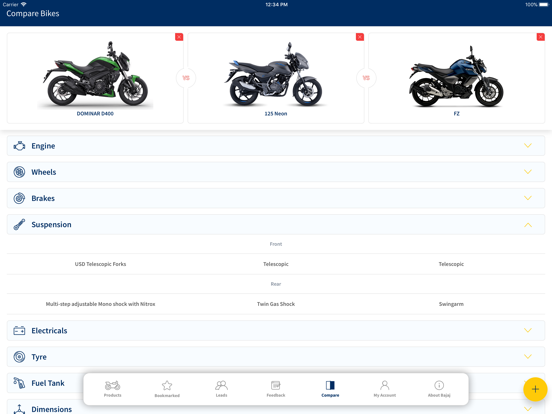This screenshot has height=414, width=552.
Task: Expand the Brakes section chevron
Action: point(528,198)
